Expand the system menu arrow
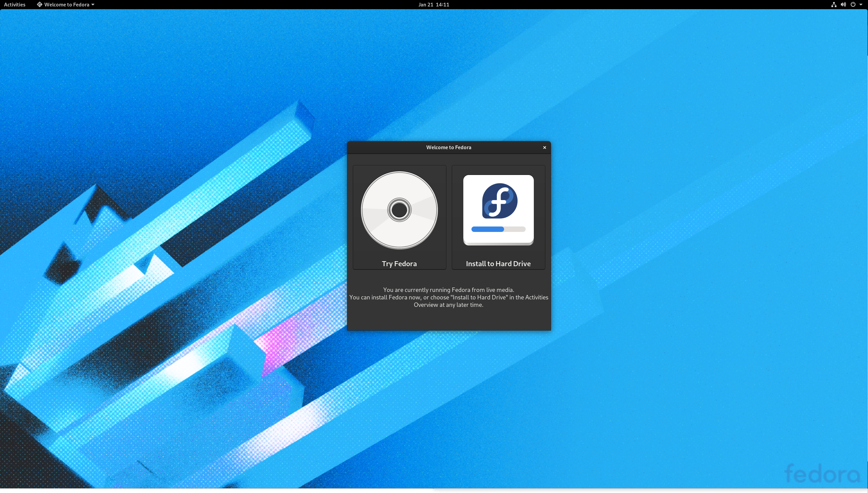The height and width of the screenshot is (493, 868). pyautogui.click(x=861, y=4)
